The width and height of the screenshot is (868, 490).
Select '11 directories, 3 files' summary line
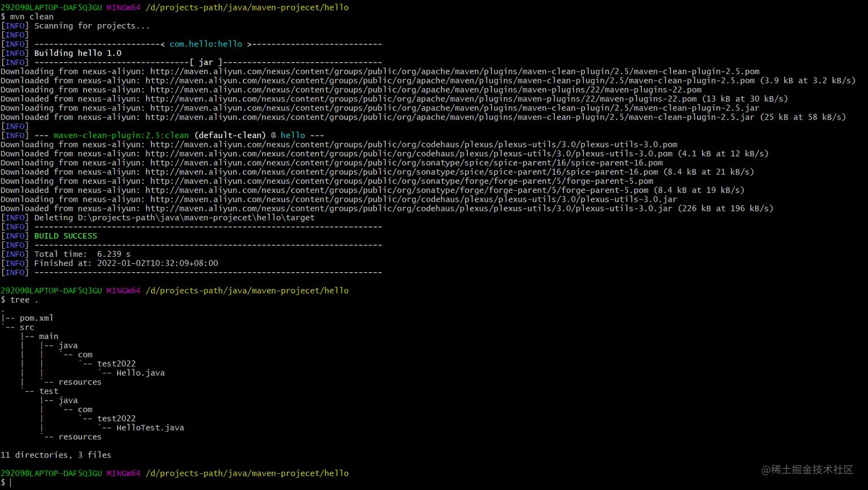click(56, 456)
